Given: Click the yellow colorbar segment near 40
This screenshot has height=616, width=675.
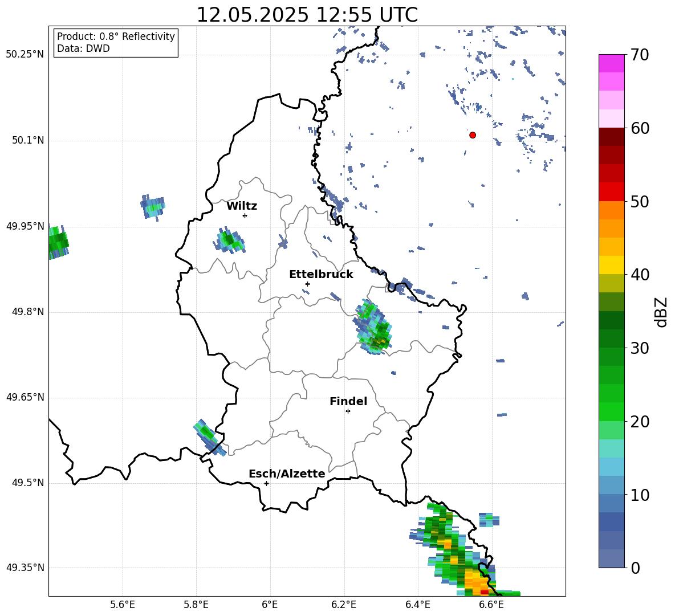Looking at the screenshot, I should pos(611,265).
